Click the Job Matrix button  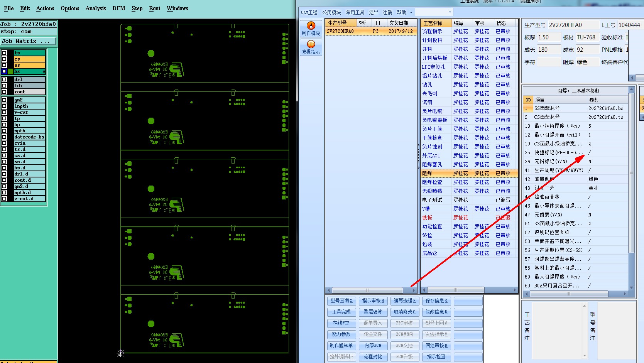tap(29, 41)
